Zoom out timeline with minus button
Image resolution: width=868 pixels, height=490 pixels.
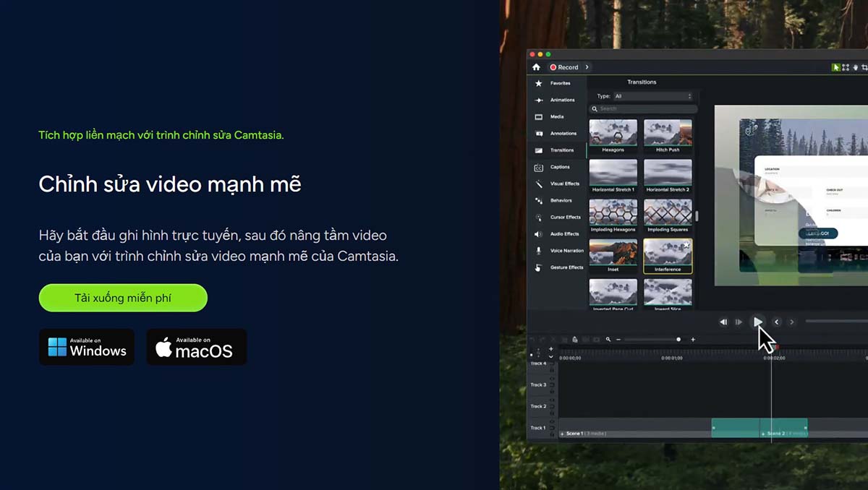pos(618,339)
